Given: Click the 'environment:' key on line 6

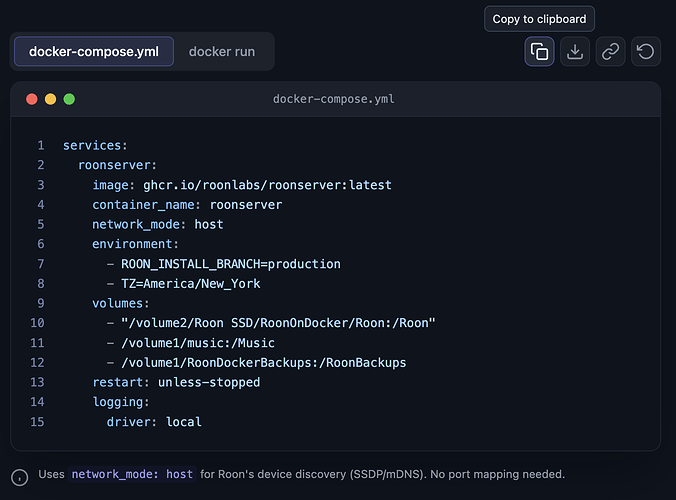Looking at the screenshot, I should (135, 244).
